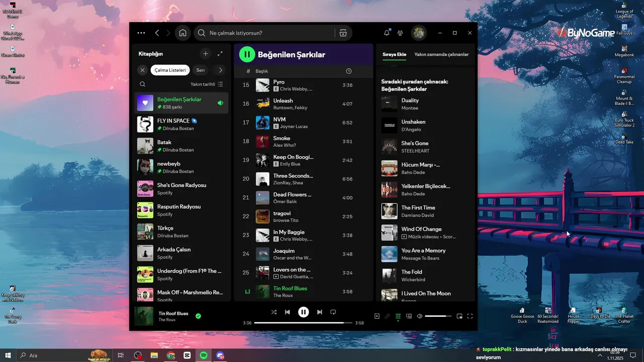This screenshot has height=362, width=644.
Task: Mute the volume speaker icon
Action: 420,316
